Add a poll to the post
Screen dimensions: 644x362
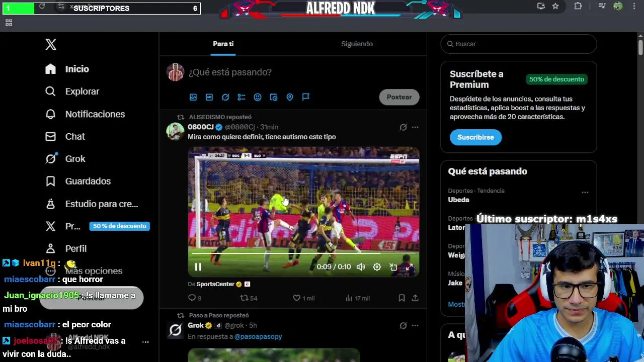(x=242, y=97)
